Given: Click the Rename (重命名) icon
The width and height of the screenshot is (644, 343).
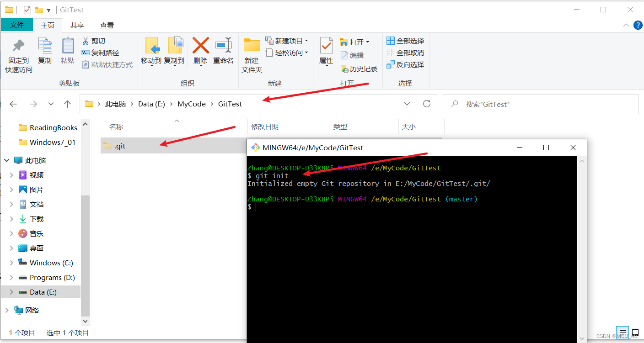Looking at the screenshot, I should pos(224,45).
